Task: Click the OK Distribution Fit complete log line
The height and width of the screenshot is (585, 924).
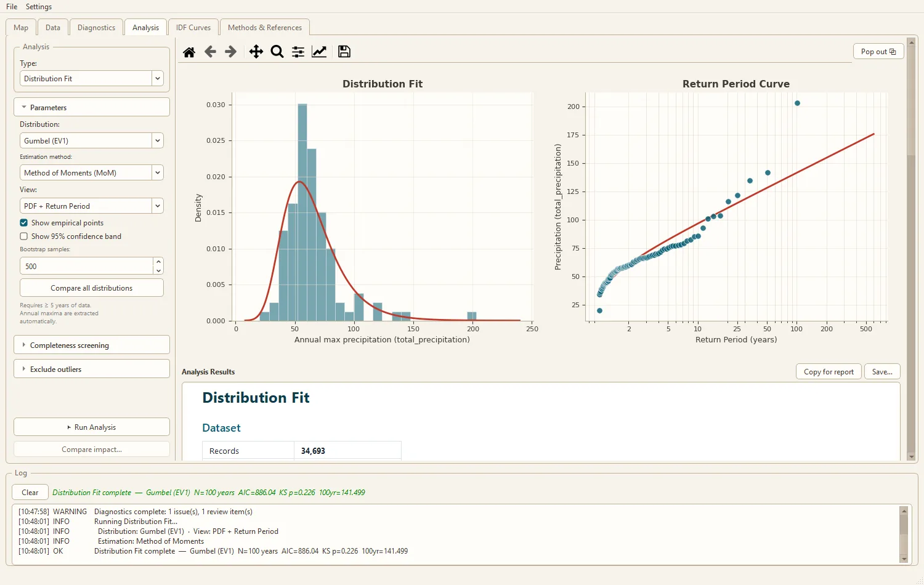Action: point(213,551)
